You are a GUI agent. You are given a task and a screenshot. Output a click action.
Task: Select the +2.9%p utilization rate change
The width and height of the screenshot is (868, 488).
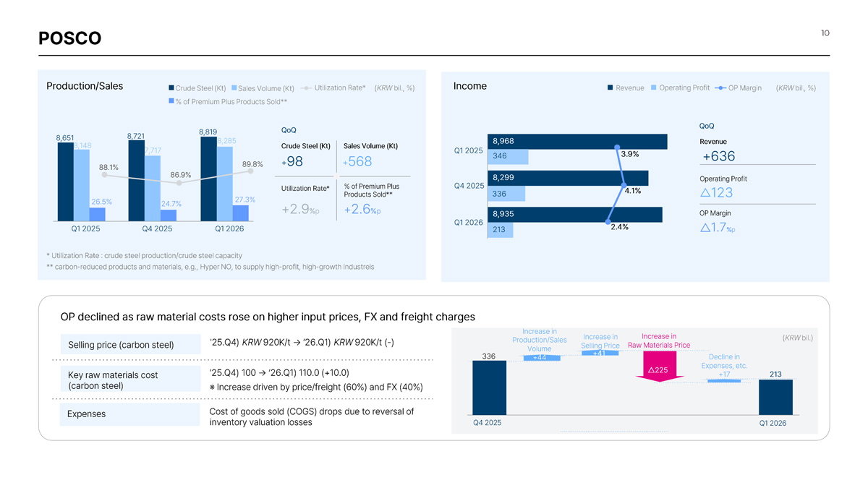(300, 210)
